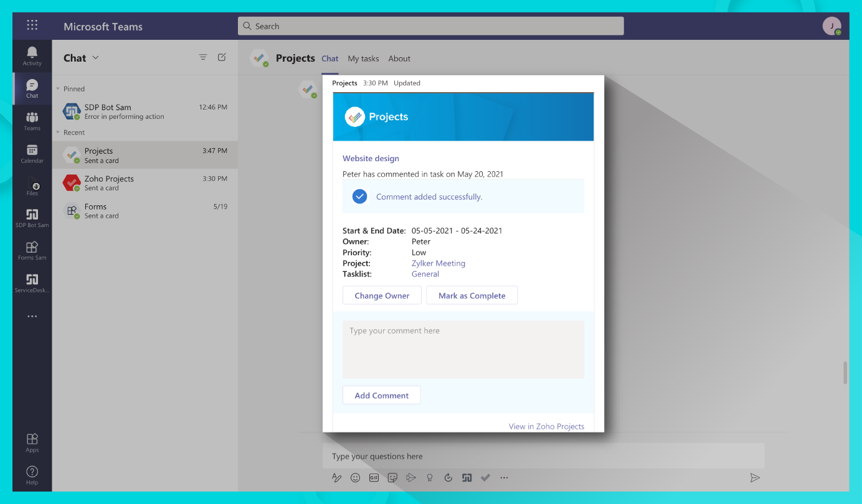The image size is (862, 504).
Task: Click the Projects sender avatar beside the card
Action: tap(308, 90)
